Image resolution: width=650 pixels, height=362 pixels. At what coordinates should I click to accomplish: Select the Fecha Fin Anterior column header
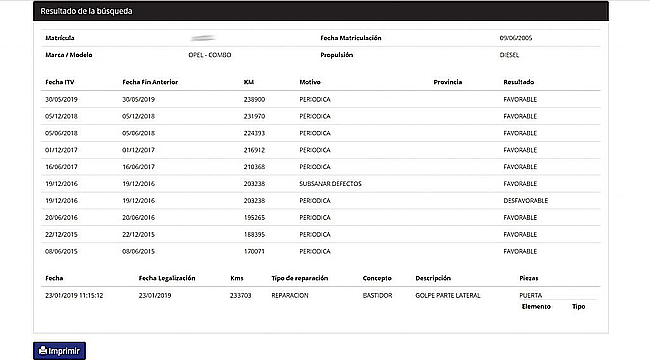pos(150,82)
